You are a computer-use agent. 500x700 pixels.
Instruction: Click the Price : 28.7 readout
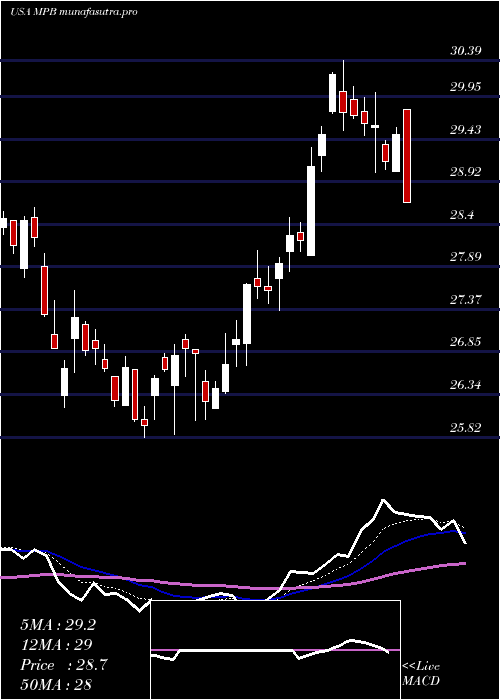coord(63,665)
